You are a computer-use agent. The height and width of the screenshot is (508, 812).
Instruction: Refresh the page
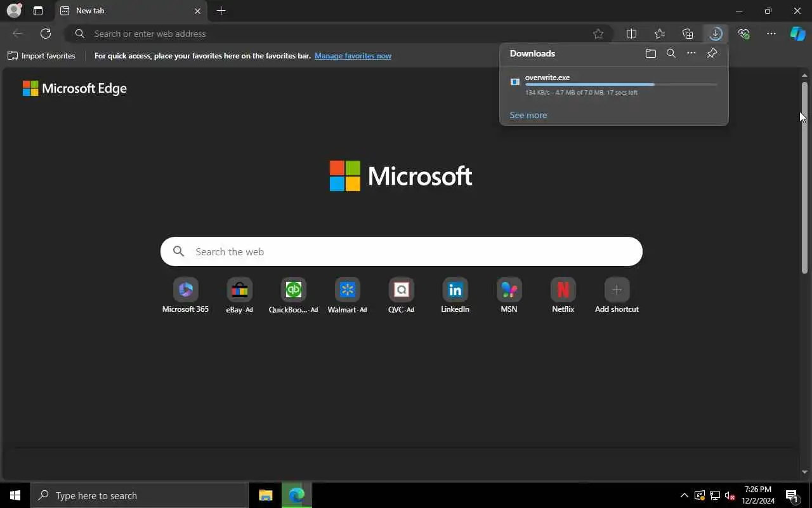pyautogui.click(x=46, y=34)
